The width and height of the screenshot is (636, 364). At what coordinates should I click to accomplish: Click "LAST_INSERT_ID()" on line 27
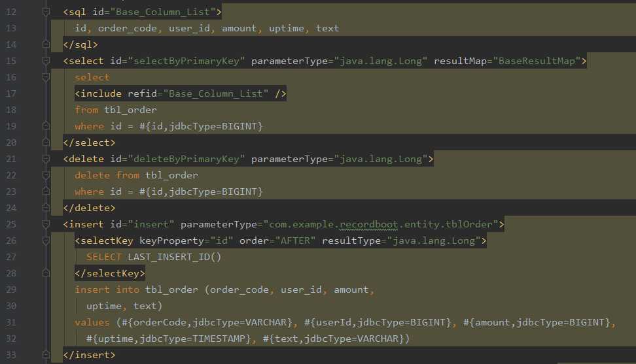[175, 257]
